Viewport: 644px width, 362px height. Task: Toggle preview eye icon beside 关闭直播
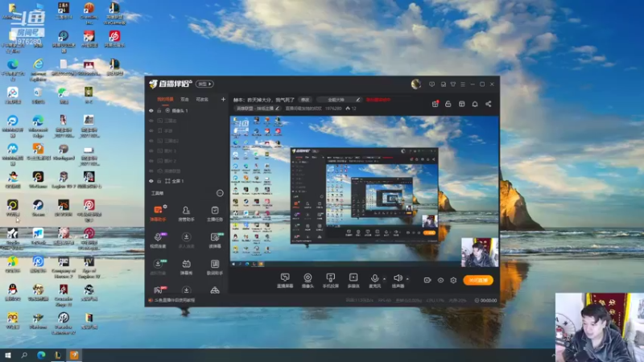[440, 280]
